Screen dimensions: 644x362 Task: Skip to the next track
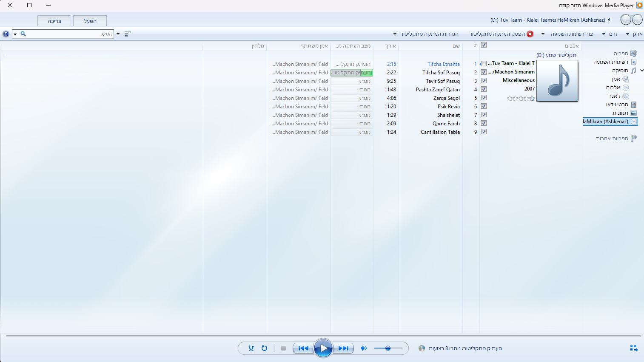pyautogui.click(x=343, y=348)
